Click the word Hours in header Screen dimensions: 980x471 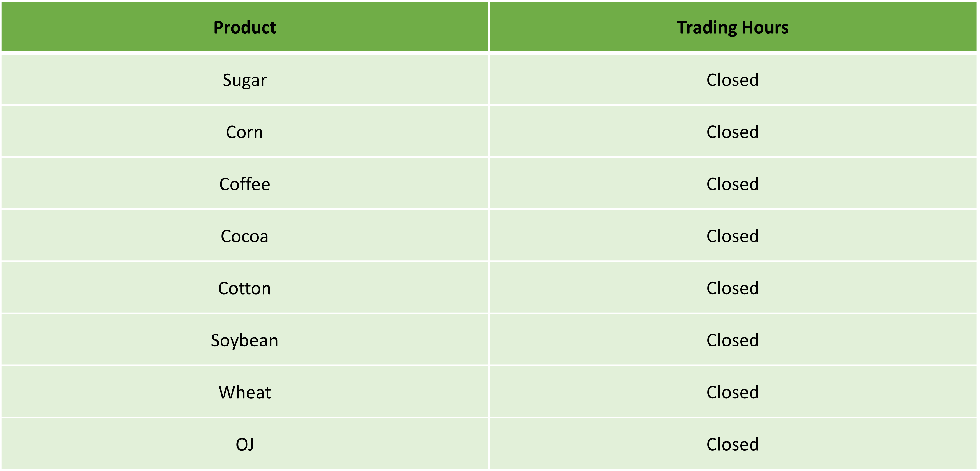coord(765,27)
